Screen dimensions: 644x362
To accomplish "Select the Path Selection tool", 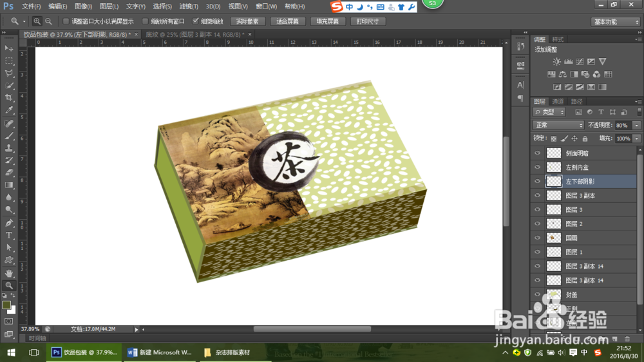I will tap(8, 248).
